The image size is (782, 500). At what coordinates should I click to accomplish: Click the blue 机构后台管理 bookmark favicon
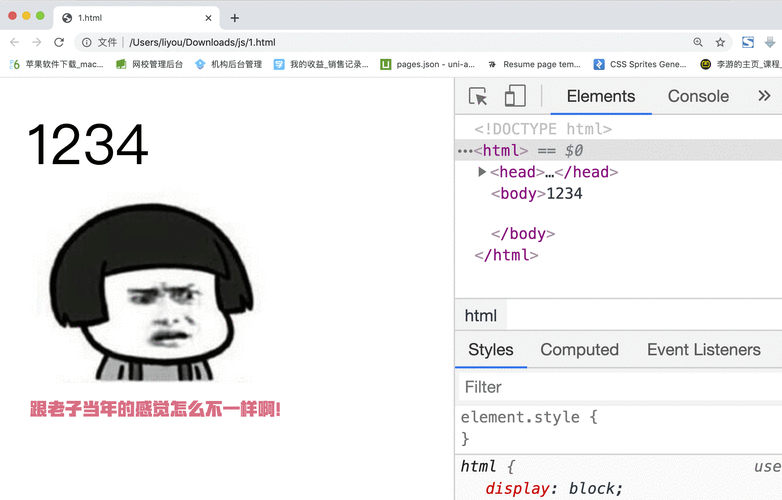[200, 64]
